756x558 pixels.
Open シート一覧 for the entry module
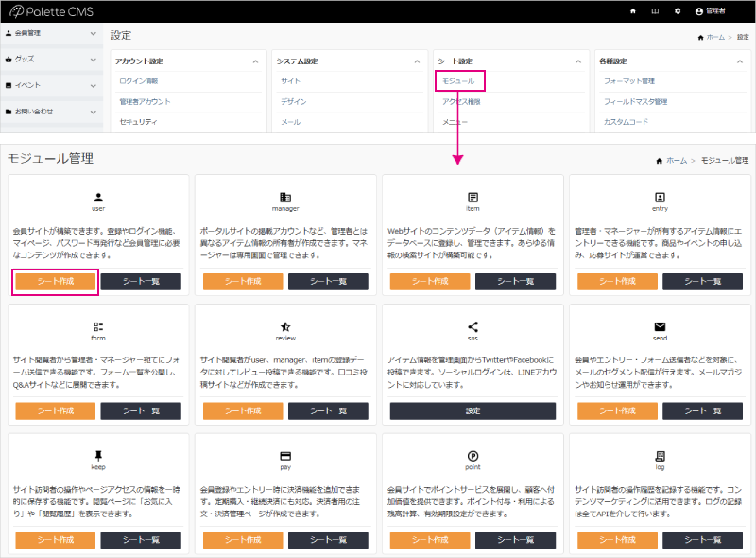[x=702, y=281]
